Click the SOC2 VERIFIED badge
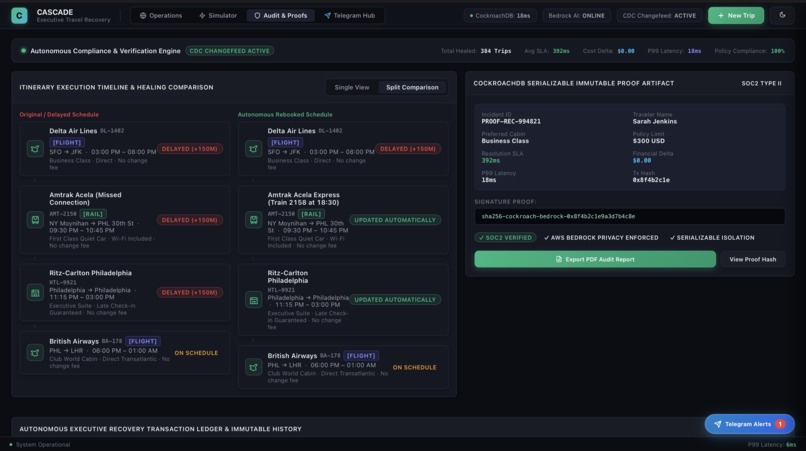 pos(505,238)
